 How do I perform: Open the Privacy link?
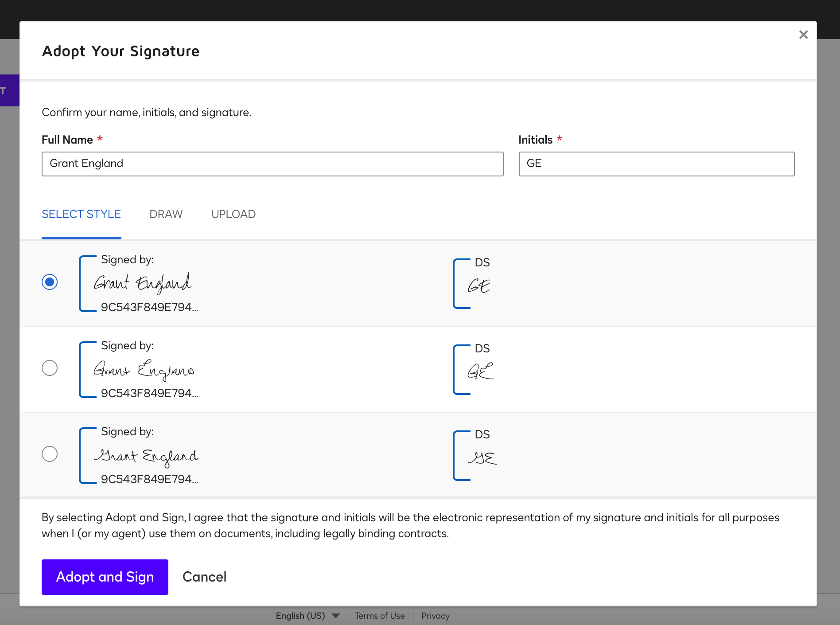point(435,616)
